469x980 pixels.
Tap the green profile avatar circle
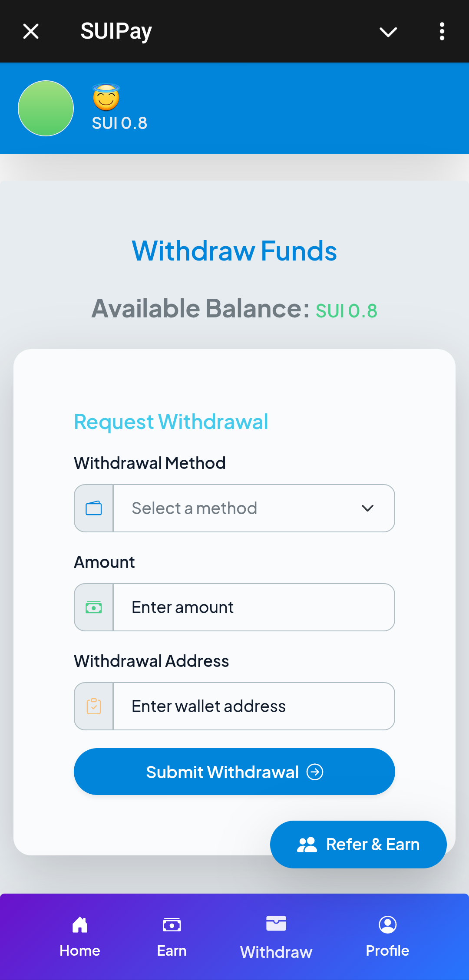[x=46, y=108]
